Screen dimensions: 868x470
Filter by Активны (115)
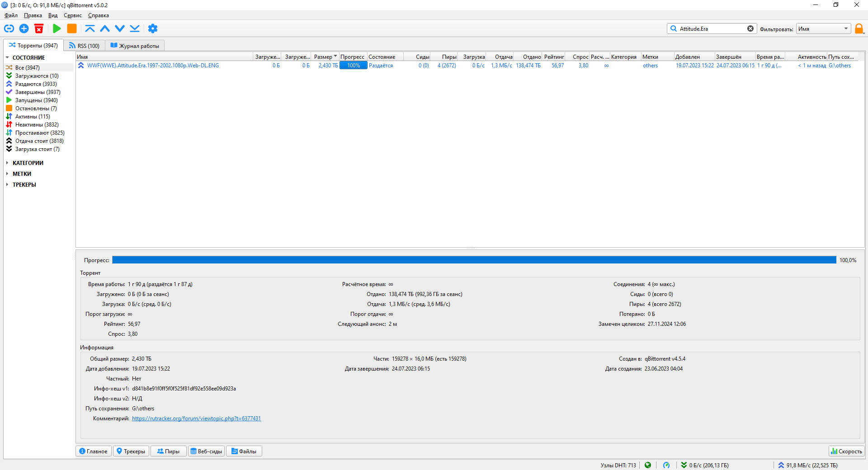(33, 117)
